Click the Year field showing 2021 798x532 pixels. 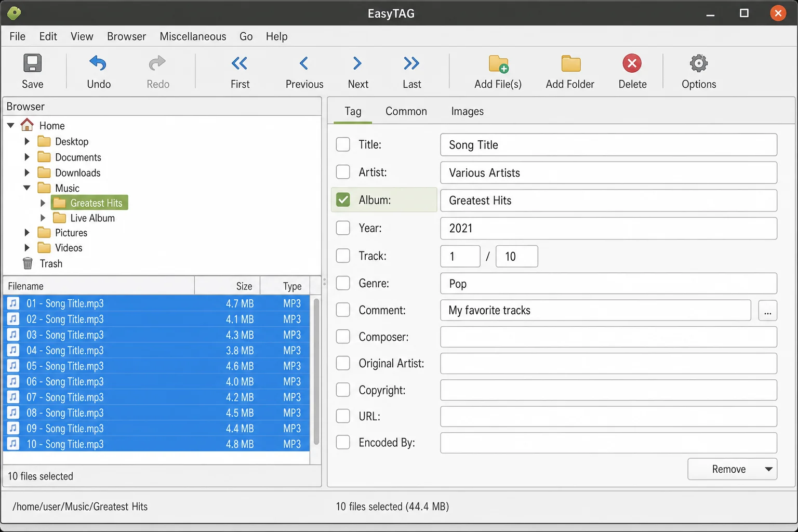pyautogui.click(x=608, y=228)
